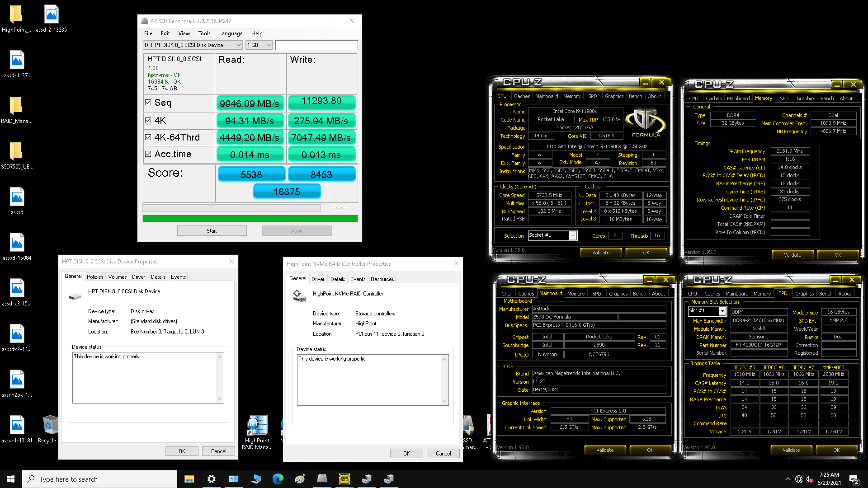The width and height of the screenshot is (868, 488).
Task: Select the assd-1-13181 image file
Action: 17,429
